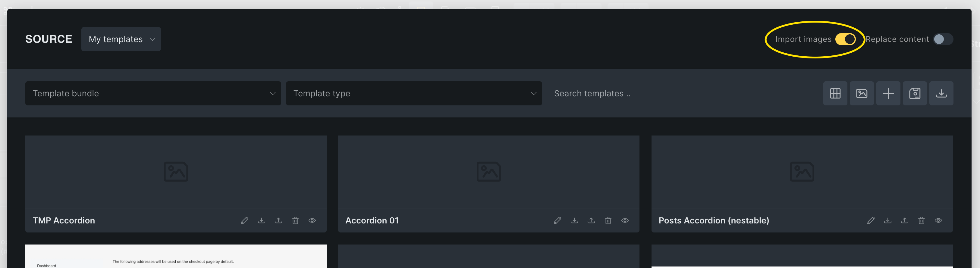Enable the Replace content toggle
The height and width of the screenshot is (268, 980).
pos(943,39)
